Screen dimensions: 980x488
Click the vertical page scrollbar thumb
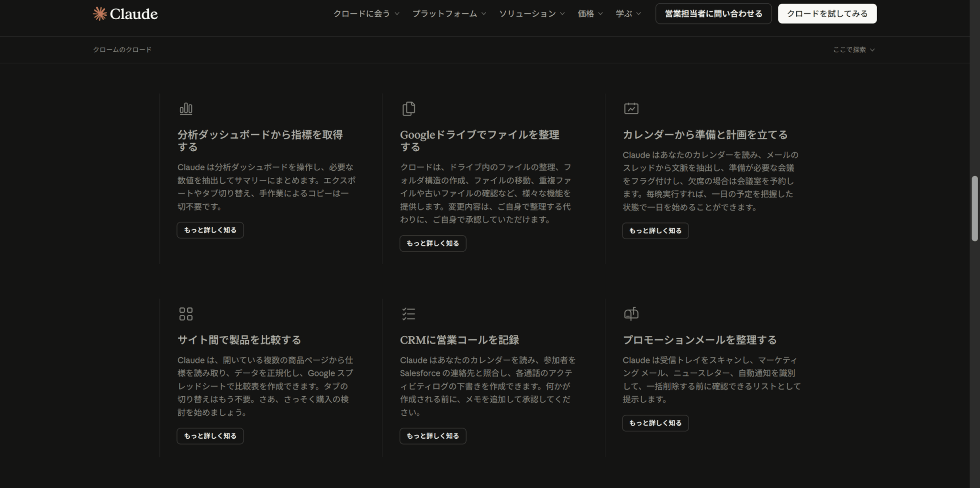974,209
